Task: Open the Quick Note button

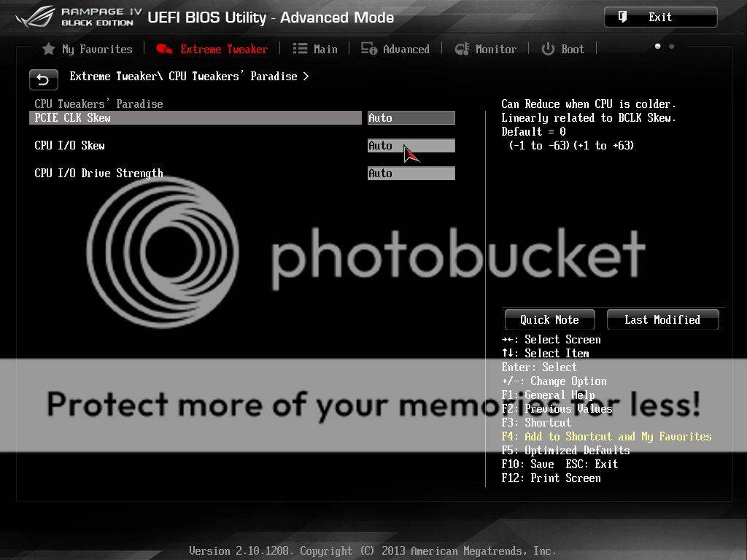Action: tap(549, 319)
